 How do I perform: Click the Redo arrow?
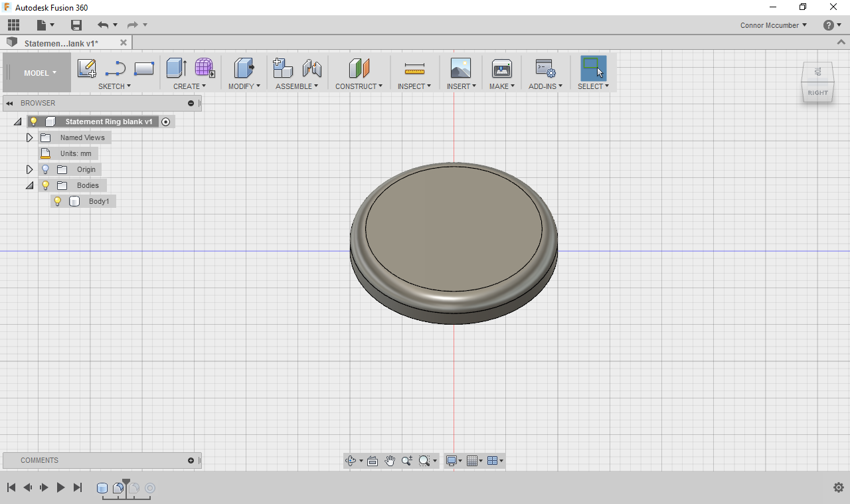[133, 25]
